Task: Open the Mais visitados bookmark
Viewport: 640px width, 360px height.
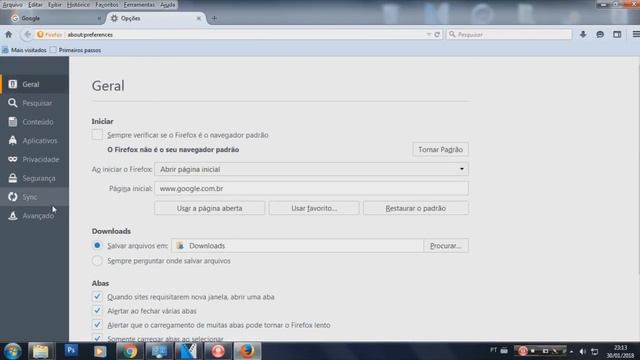Action: [24, 50]
